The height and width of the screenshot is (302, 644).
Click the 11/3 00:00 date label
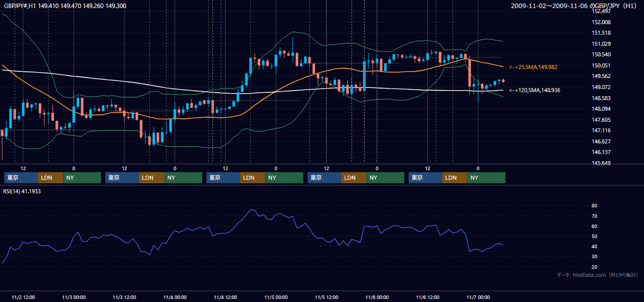(74, 297)
